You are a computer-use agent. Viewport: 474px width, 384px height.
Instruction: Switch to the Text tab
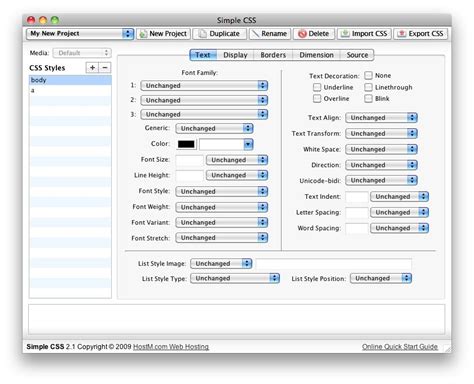point(203,55)
